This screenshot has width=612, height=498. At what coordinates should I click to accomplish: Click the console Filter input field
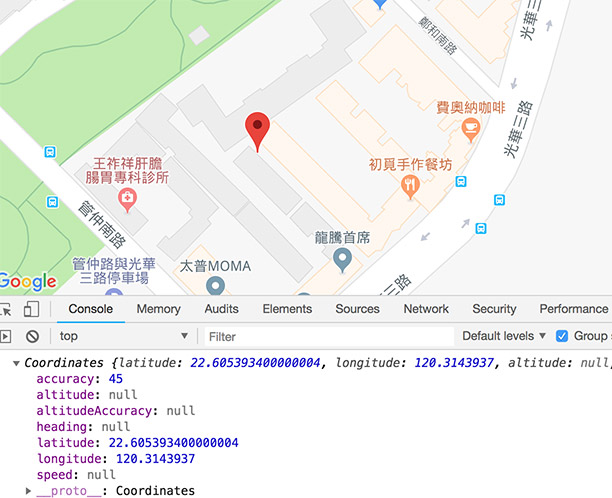tap(329, 336)
